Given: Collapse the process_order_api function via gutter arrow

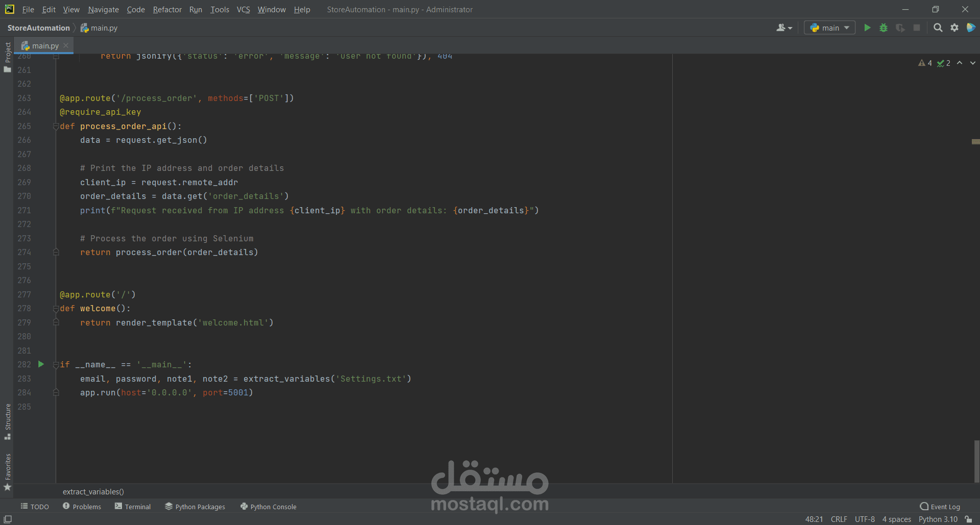Looking at the screenshot, I should pos(56,126).
